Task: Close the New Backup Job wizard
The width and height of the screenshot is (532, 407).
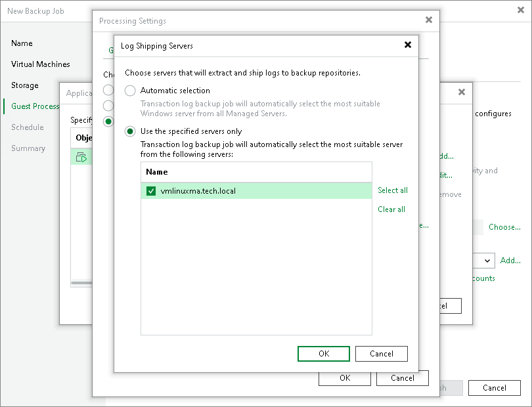Action: point(521,11)
